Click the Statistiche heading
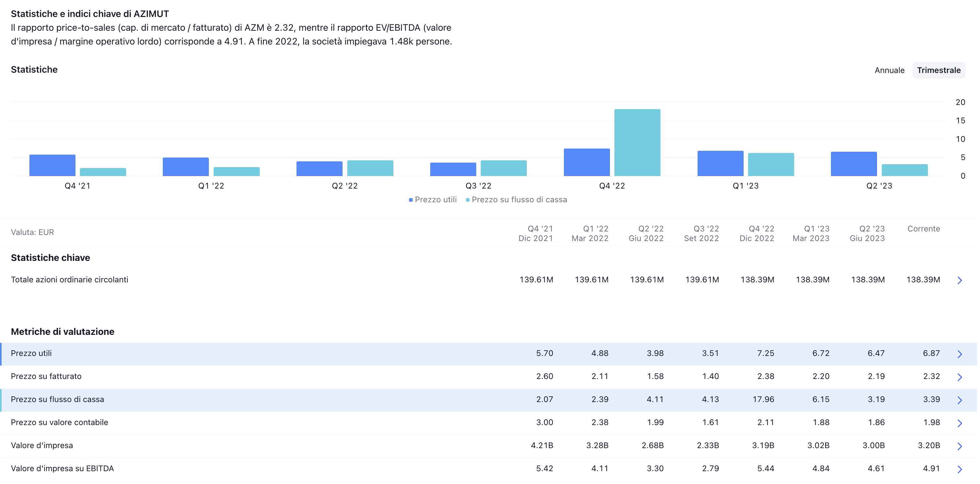Viewport: 980px width, 484px height. pos(35,69)
